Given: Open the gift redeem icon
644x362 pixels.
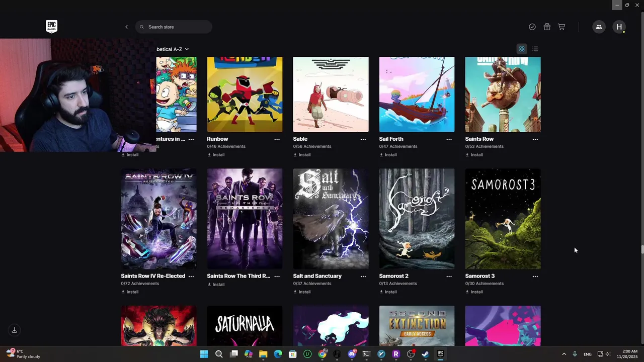Looking at the screenshot, I should click(x=547, y=27).
